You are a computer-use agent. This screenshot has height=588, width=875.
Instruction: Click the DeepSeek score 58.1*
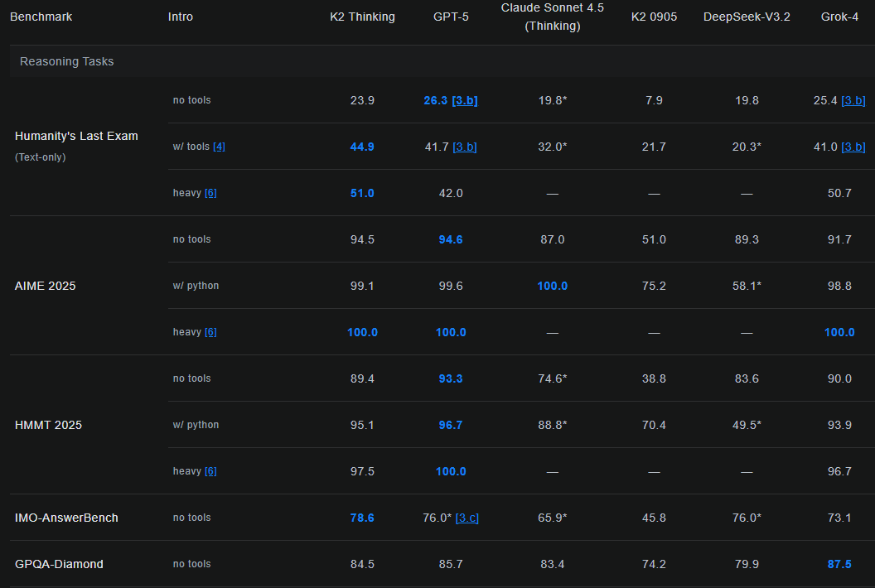tap(747, 286)
